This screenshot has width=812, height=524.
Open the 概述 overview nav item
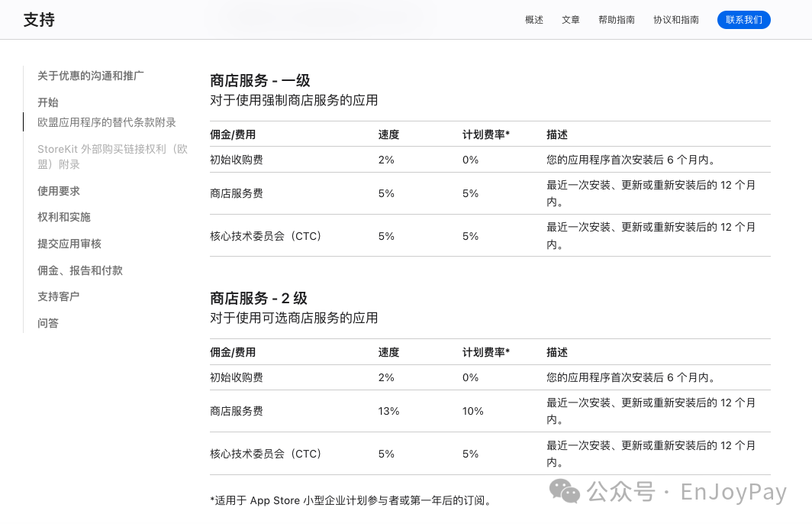(x=534, y=20)
